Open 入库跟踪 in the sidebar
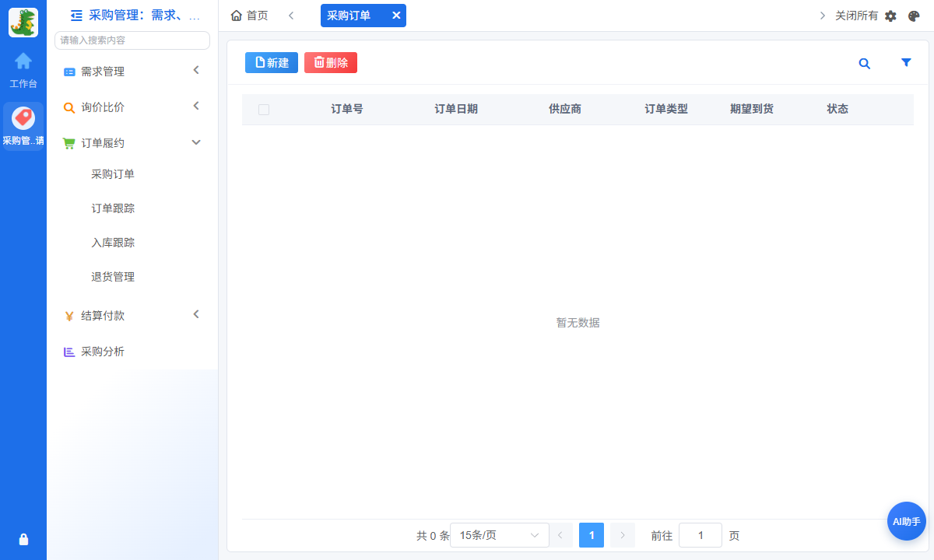Screen dimensions: 934x560 [x=113, y=243]
